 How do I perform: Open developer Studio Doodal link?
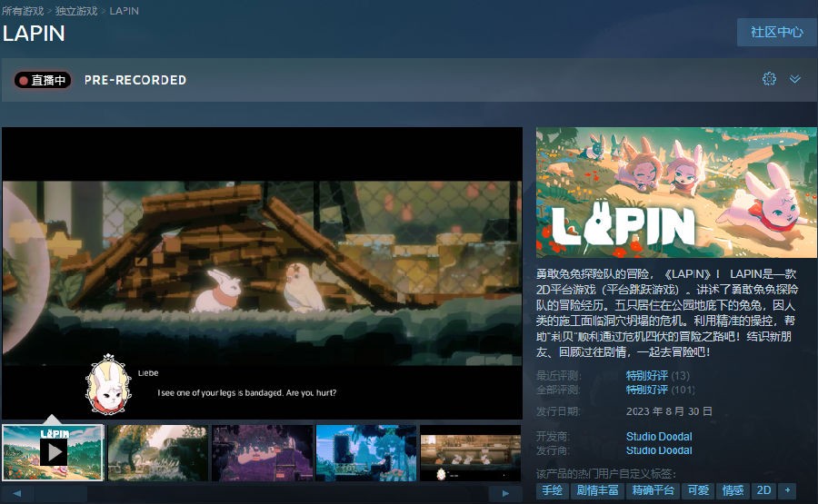click(x=659, y=437)
